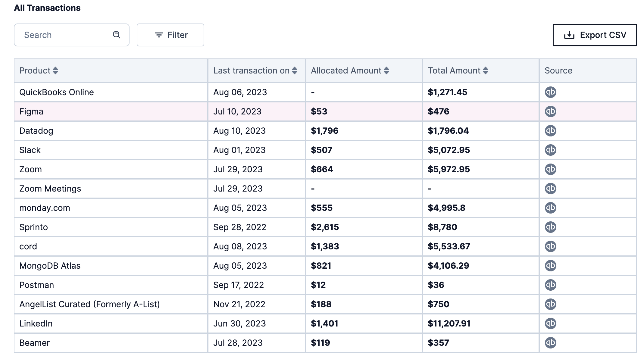The height and width of the screenshot is (353, 644).
Task: Click the source icon in Beamer row
Action: coord(550,343)
